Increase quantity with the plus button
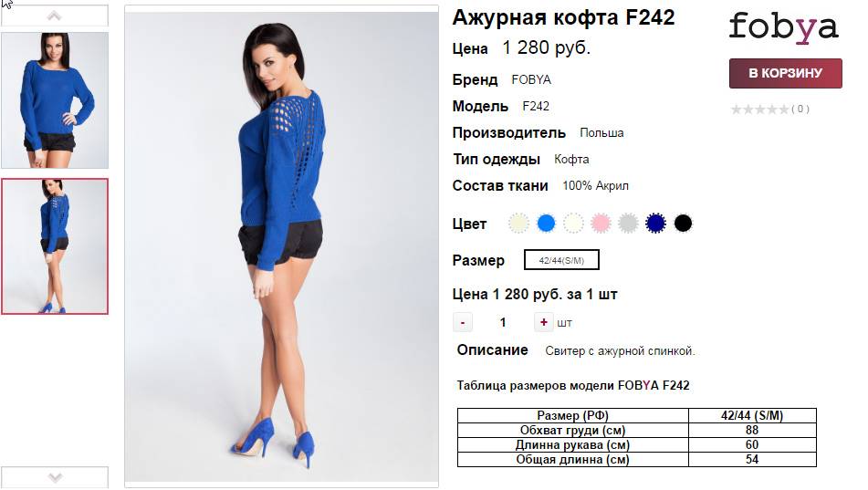Screen dimensions: 868x490 click(x=544, y=322)
